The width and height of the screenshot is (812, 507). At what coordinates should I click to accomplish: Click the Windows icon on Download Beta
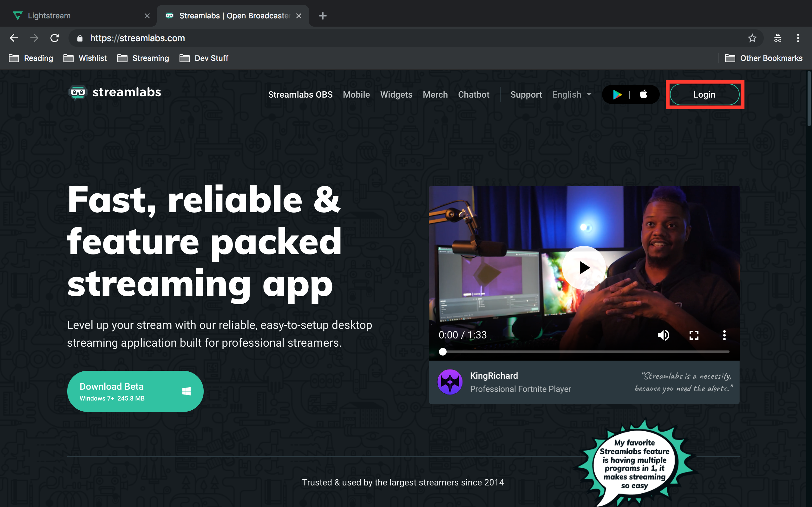pyautogui.click(x=187, y=391)
